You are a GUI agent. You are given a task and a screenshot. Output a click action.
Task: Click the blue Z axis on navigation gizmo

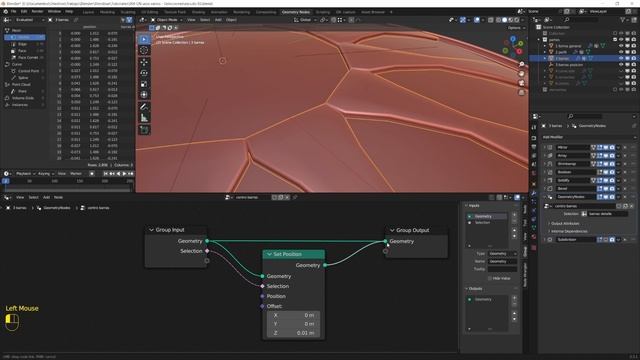pos(513,39)
